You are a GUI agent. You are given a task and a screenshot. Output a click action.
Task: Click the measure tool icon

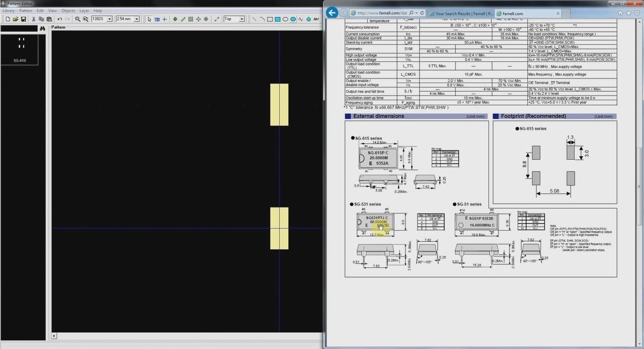pyautogui.click(x=217, y=19)
